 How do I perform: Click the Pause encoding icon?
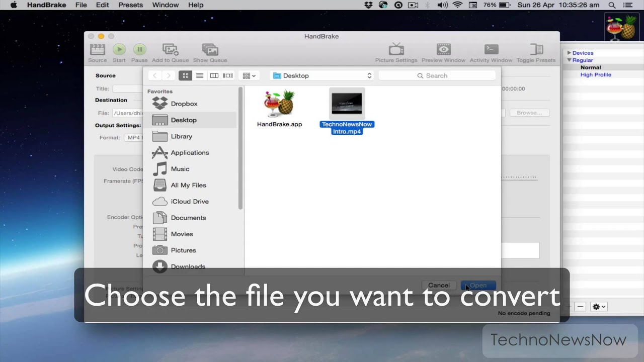click(x=139, y=49)
